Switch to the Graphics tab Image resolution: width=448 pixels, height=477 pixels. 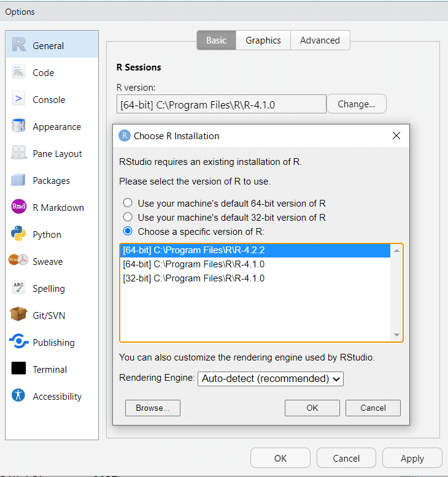click(x=263, y=40)
